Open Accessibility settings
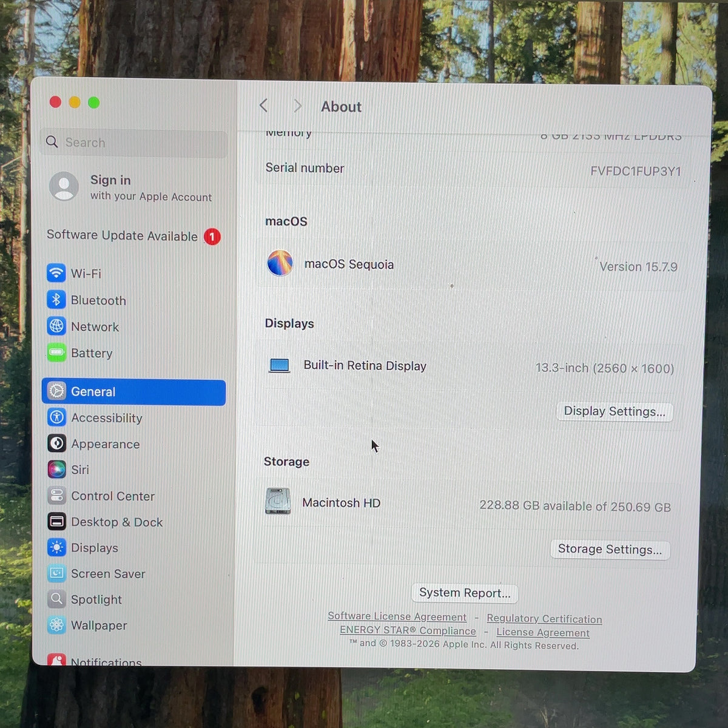This screenshot has height=728, width=728. [x=133, y=417]
